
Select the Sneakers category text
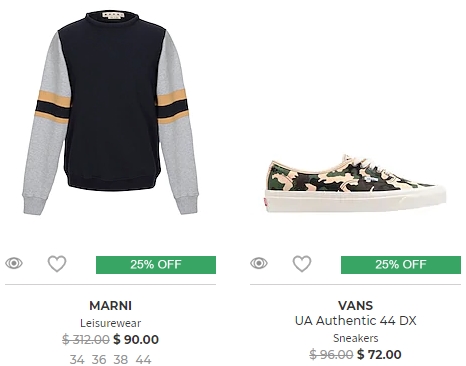[356, 338]
